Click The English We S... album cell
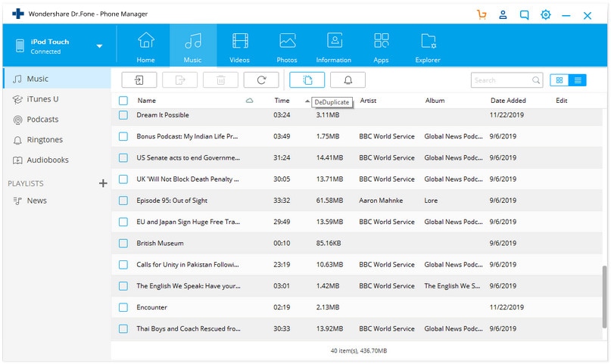The width and height of the screenshot is (611, 364). tap(452, 286)
